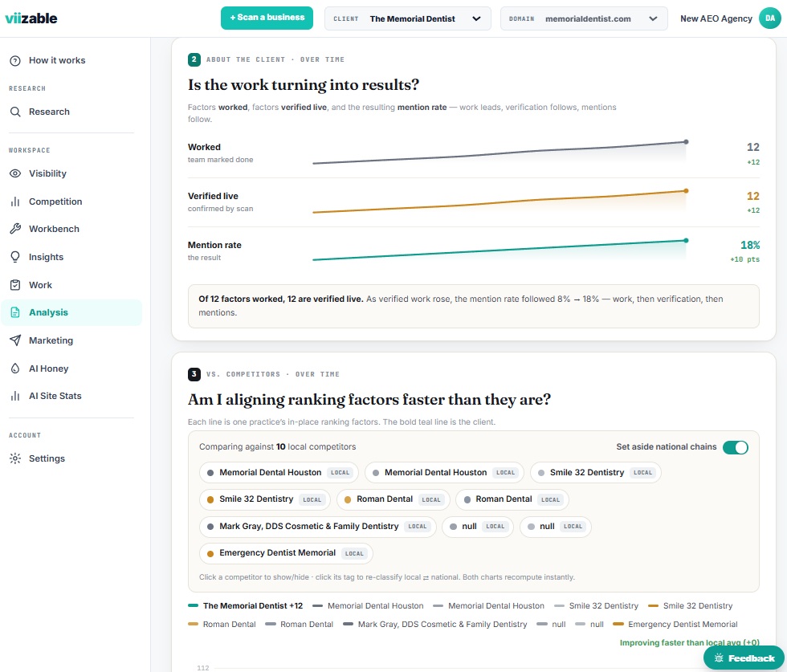
Task: Toggle the Mark Gray, DDS competitor chip
Action: tap(318, 527)
